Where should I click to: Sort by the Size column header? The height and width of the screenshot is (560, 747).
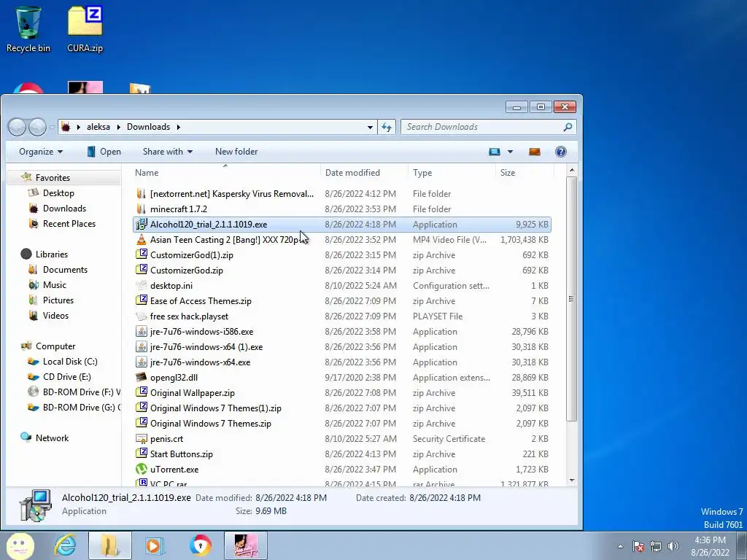(x=525, y=172)
